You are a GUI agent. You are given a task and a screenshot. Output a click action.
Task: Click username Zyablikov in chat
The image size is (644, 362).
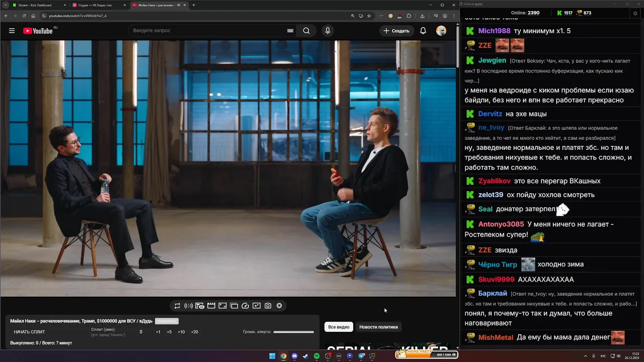(x=494, y=181)
